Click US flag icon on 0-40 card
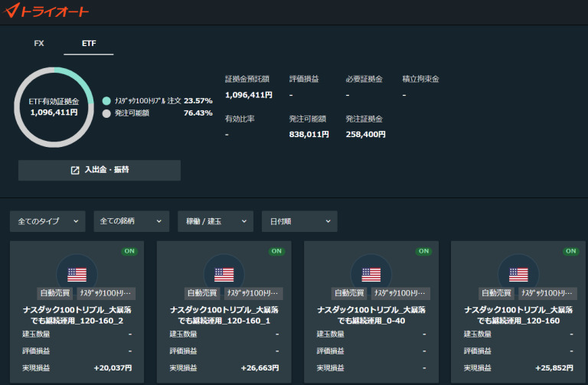 tap(371, 275)
